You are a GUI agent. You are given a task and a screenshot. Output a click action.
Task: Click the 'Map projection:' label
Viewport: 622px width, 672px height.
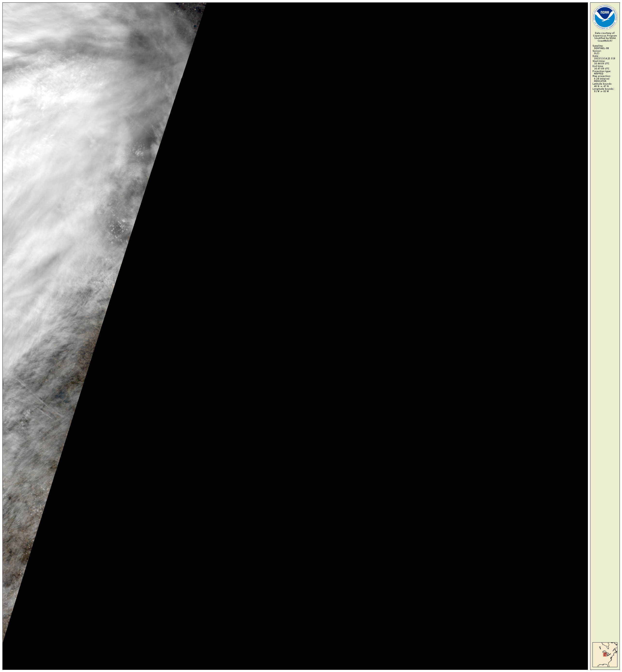(x=602, y=76)
